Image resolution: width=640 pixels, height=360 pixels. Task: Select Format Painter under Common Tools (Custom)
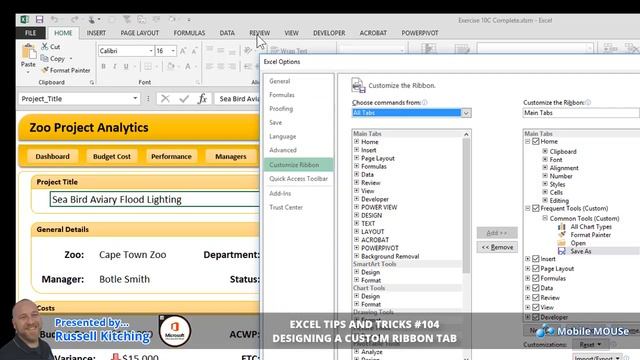coord(591,235)
